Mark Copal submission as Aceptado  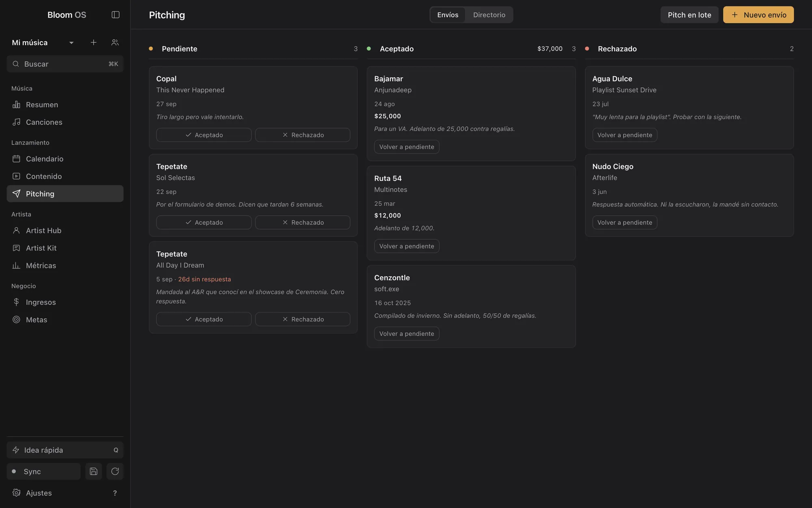(204, 135)
